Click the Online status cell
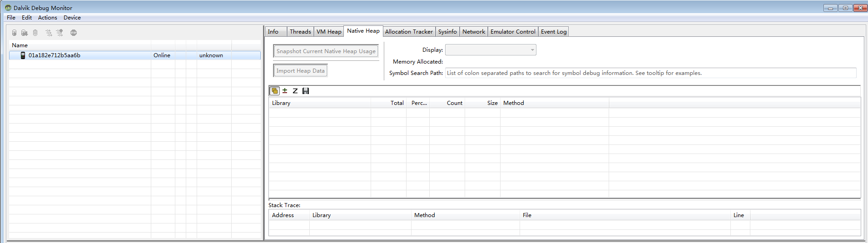The height and width of the screenshot is (243, 868). click(x=162, y=55)
